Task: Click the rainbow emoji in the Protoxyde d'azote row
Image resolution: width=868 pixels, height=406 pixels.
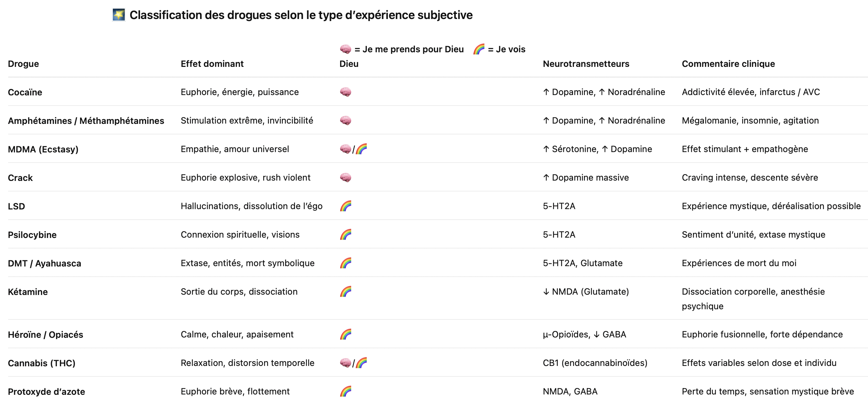Action: [346, 391]
